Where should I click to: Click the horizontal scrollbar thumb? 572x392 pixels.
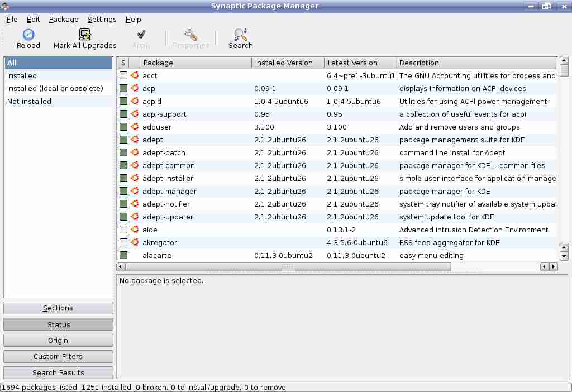click(288, 266)
